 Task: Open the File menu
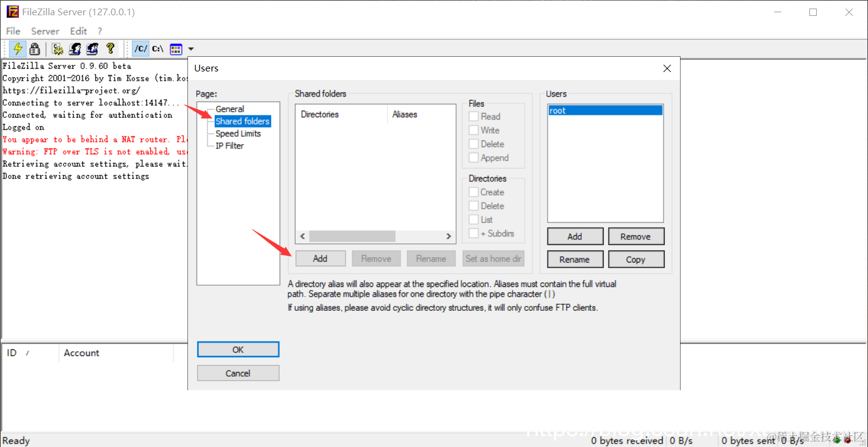point(13,31)
